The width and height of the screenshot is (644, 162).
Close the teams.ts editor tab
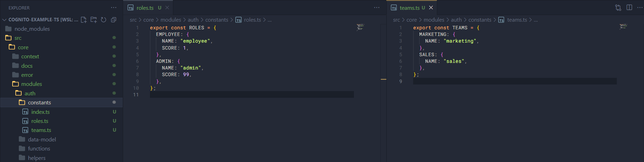click(x=431, y=8)
